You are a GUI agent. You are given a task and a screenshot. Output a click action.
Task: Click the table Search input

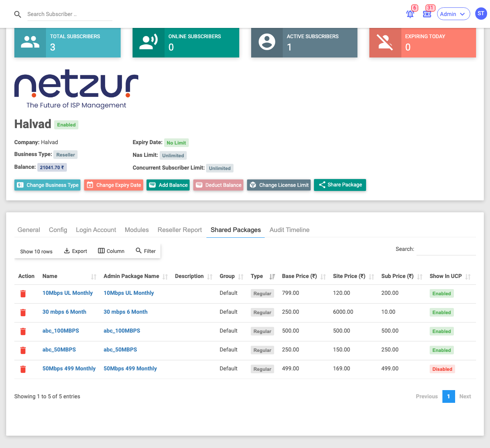coord(446,249)
